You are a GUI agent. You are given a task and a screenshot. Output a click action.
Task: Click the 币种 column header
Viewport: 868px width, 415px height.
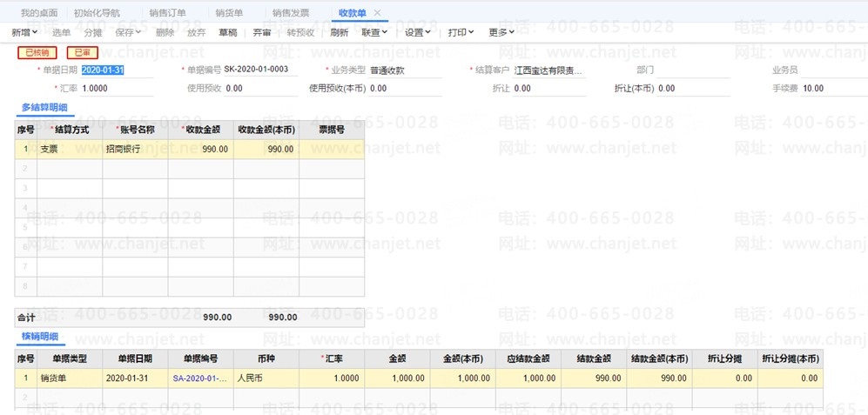266,359
